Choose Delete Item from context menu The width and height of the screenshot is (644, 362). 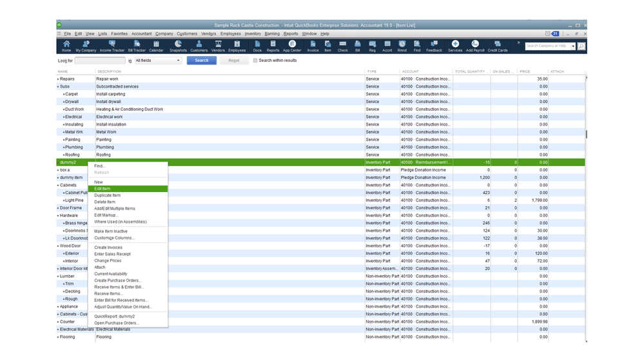pos(105,202)
